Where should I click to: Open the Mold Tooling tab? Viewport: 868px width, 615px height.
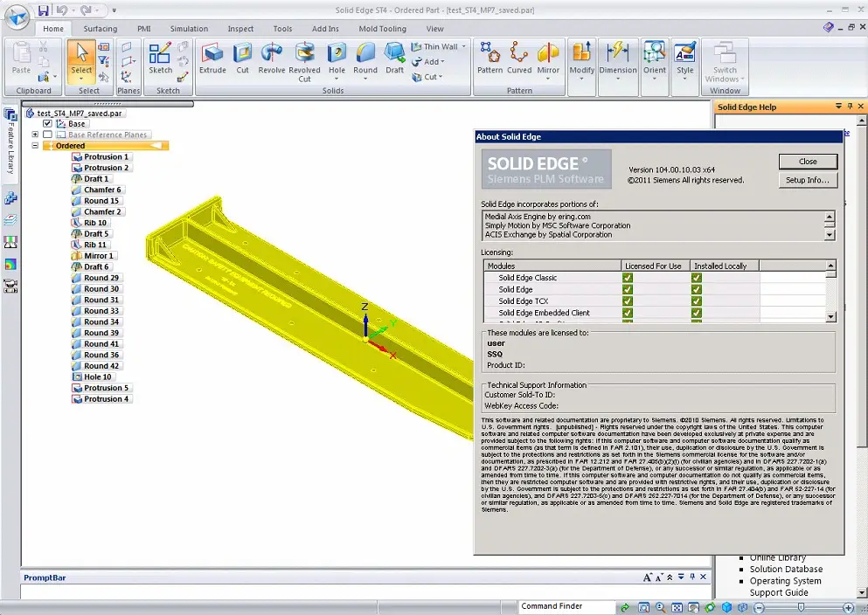point(383,29)
